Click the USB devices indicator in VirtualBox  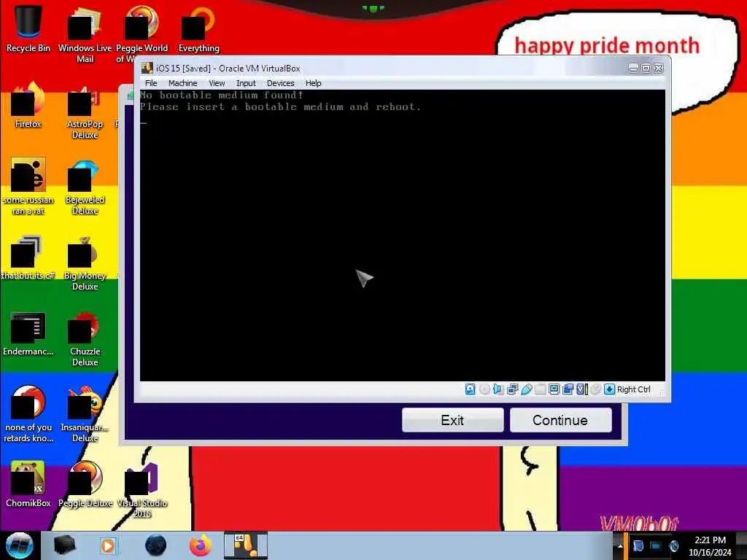coord(527,389)
